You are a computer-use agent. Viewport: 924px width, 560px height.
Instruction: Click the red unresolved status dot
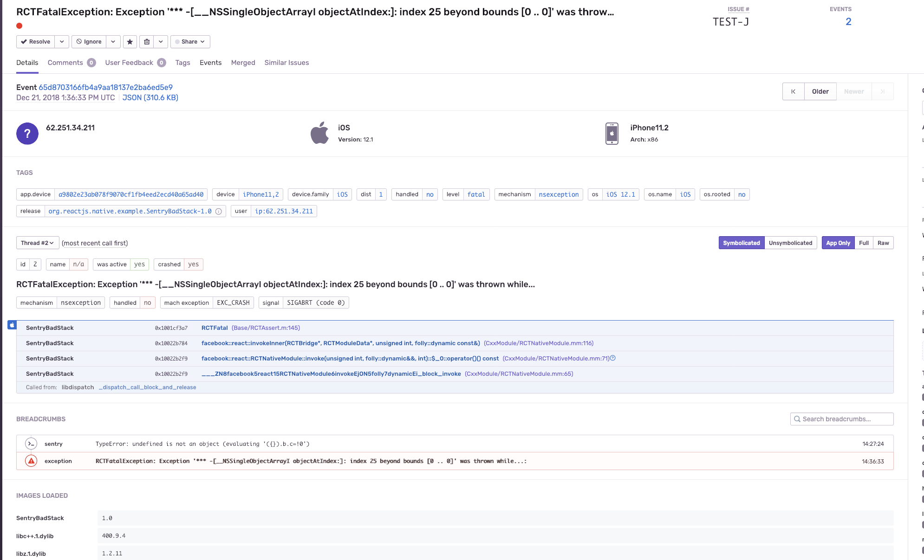coord(19,26)
